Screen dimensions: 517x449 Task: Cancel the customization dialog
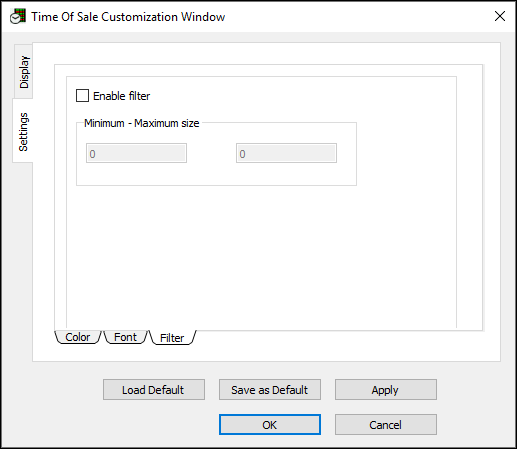(386, 425)
